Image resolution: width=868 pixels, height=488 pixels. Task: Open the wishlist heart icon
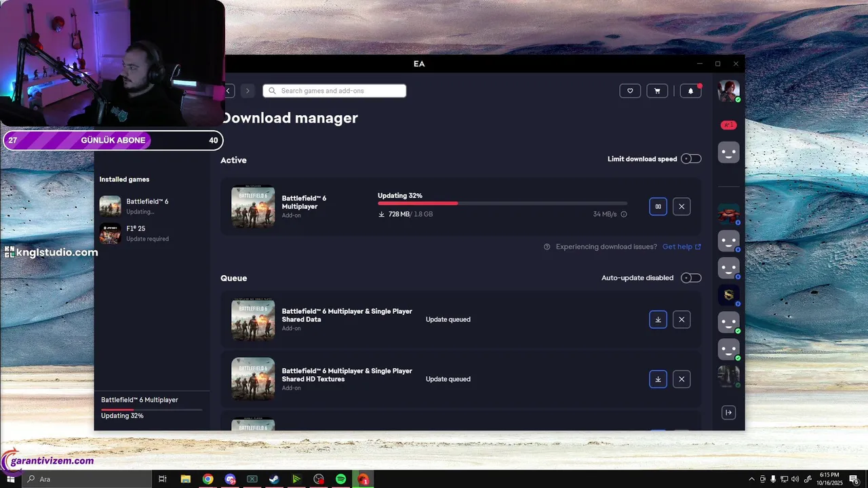[x=630, y=91]
